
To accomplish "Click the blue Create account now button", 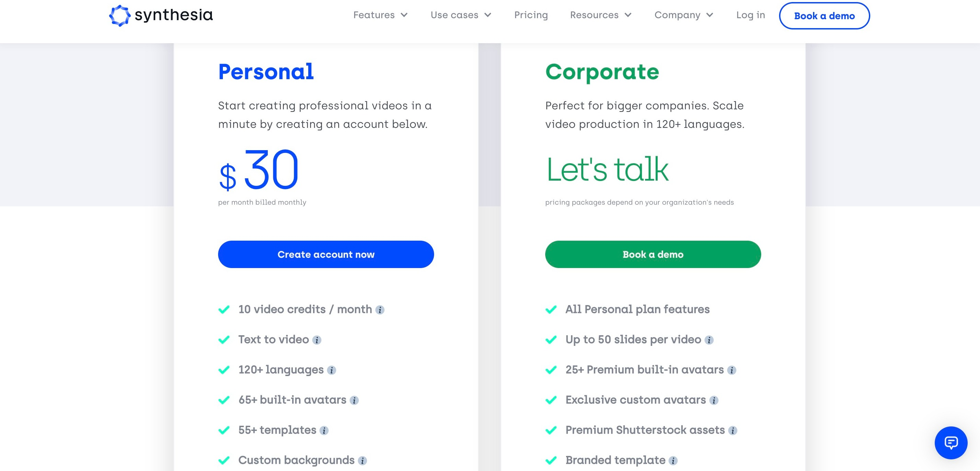I will tap(326, 254).
